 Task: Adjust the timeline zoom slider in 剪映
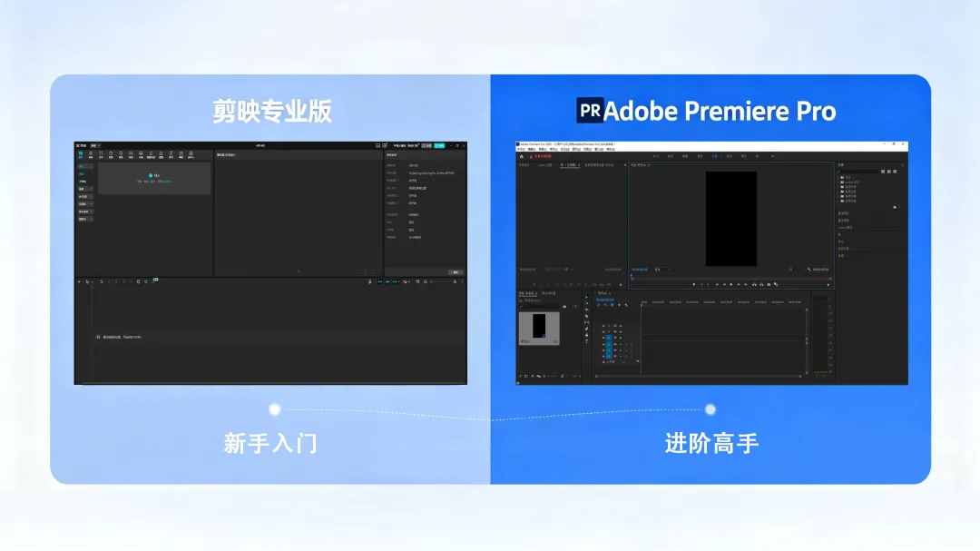point(441,281)
